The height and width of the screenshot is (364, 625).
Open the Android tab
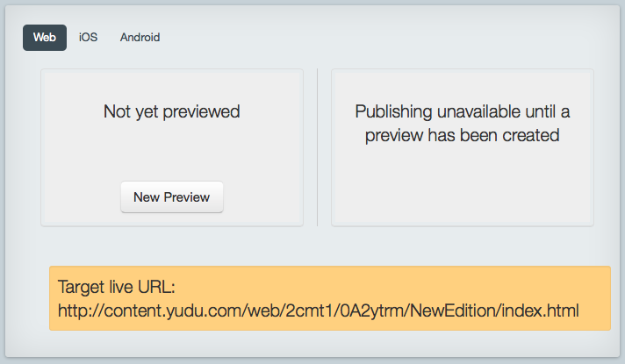coord(140,38)
